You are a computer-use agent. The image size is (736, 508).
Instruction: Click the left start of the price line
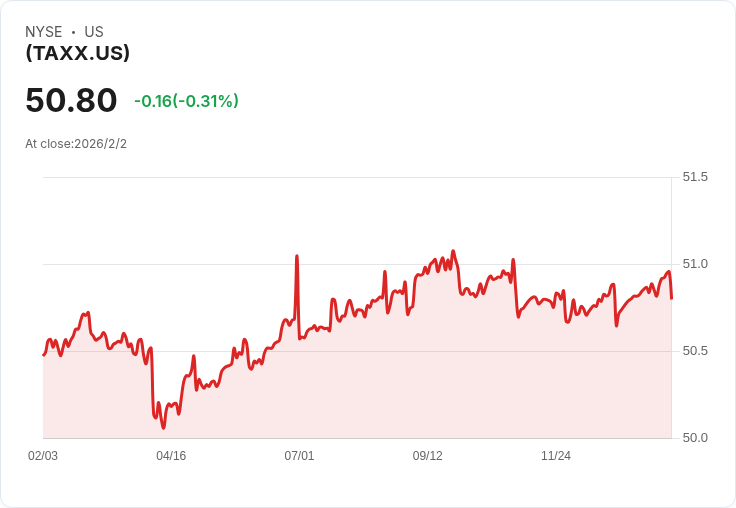click(44, 355)
